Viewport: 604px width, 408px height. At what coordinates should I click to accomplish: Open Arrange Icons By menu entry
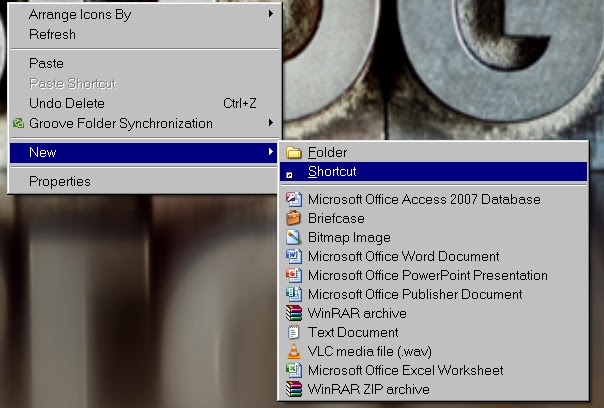click(x=144, y=14)
